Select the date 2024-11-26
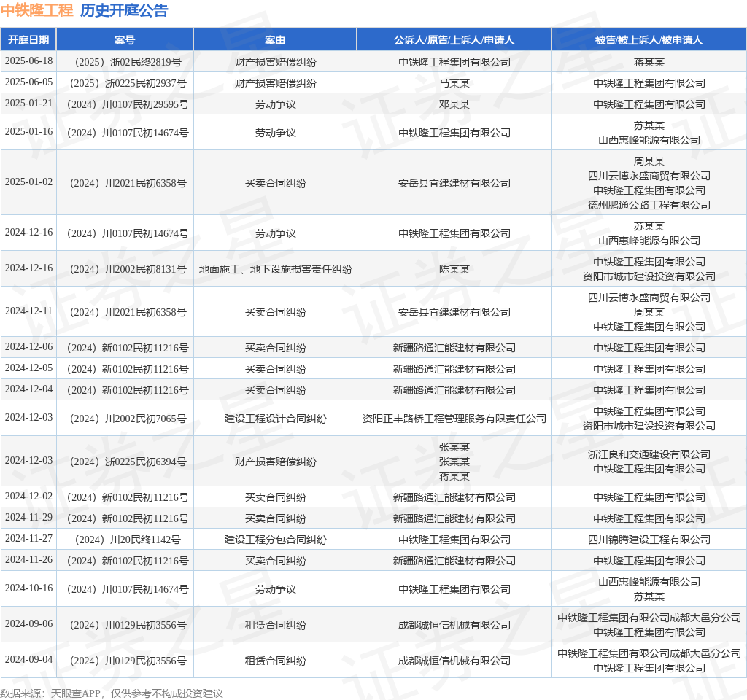747x700 pixels. (28, 559)
